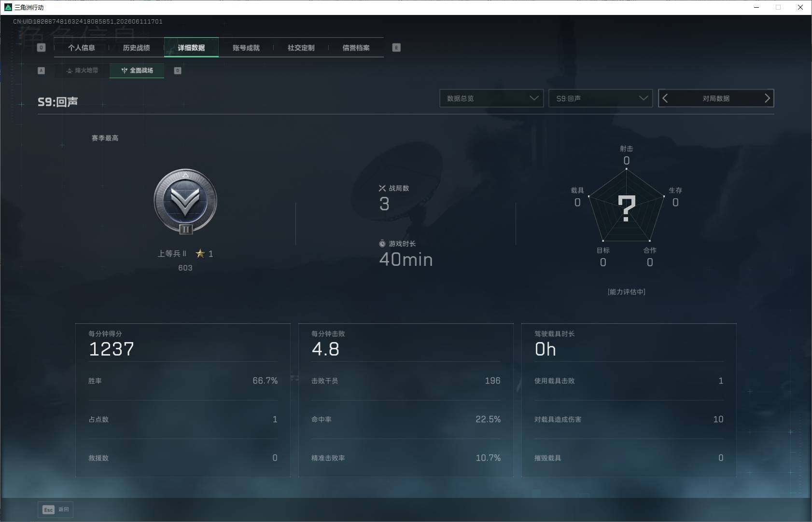Click the 每分钟击败 value 4.8
Viewport: 812px width, 522px height.
click(325, 349)
